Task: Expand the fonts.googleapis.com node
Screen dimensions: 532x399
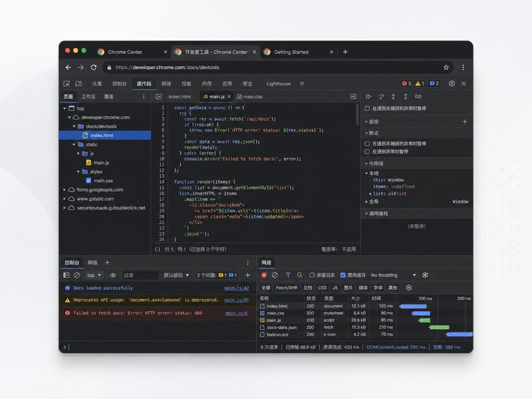Action: click(x=65, y=190)
